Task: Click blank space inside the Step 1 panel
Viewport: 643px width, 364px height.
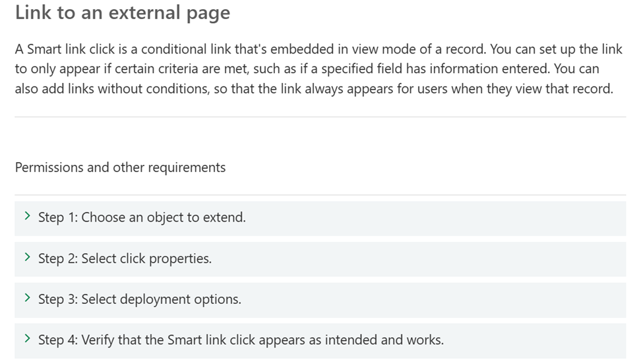Action: click(435, 218)
